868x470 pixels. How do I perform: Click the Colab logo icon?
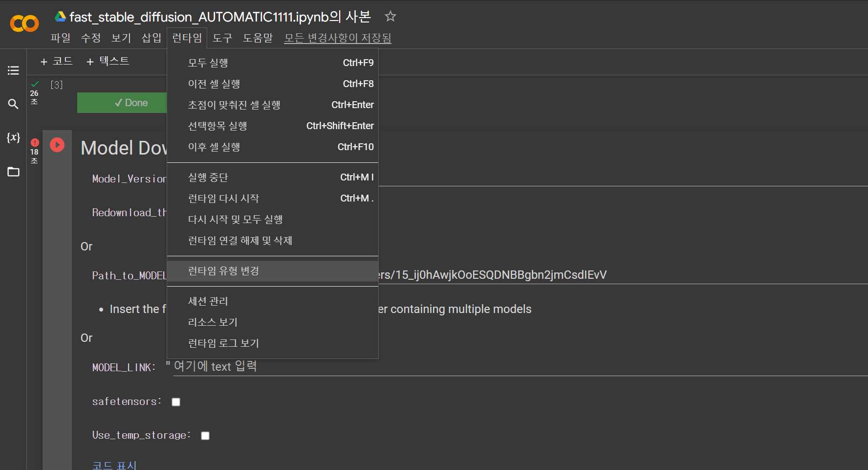coord(24,23)
